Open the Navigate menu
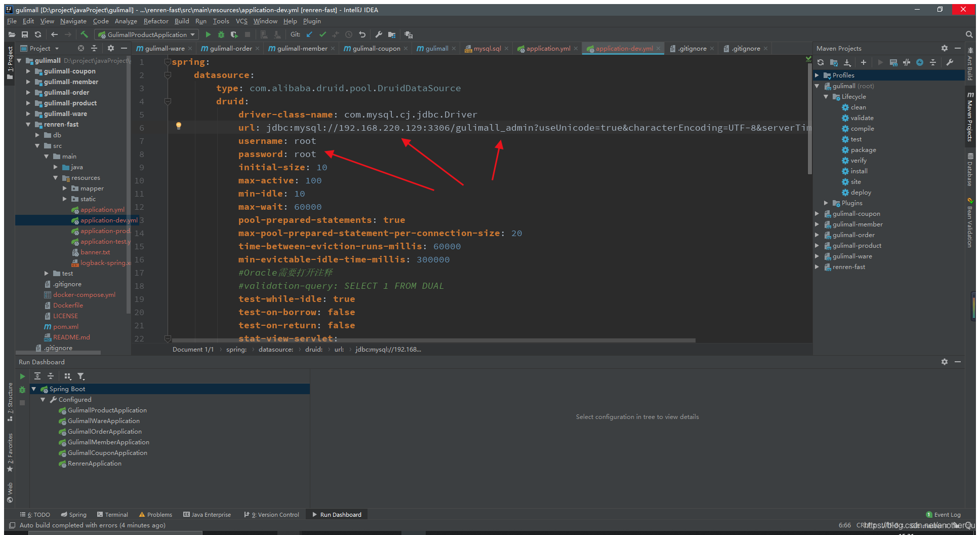The image size is (980, 535). (73, 21)
